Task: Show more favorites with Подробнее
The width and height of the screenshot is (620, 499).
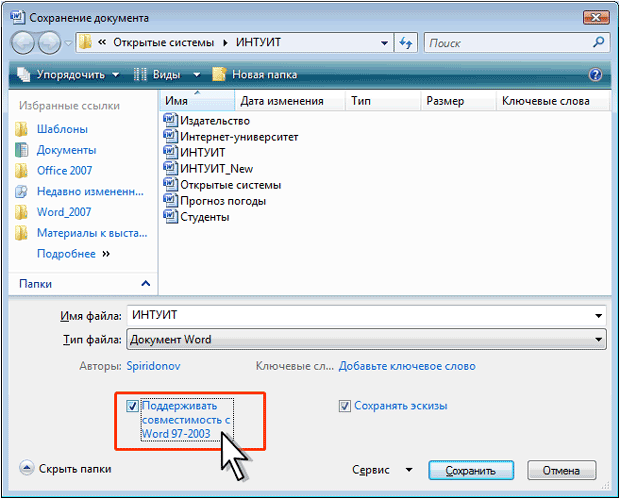Action: point(73,254)
